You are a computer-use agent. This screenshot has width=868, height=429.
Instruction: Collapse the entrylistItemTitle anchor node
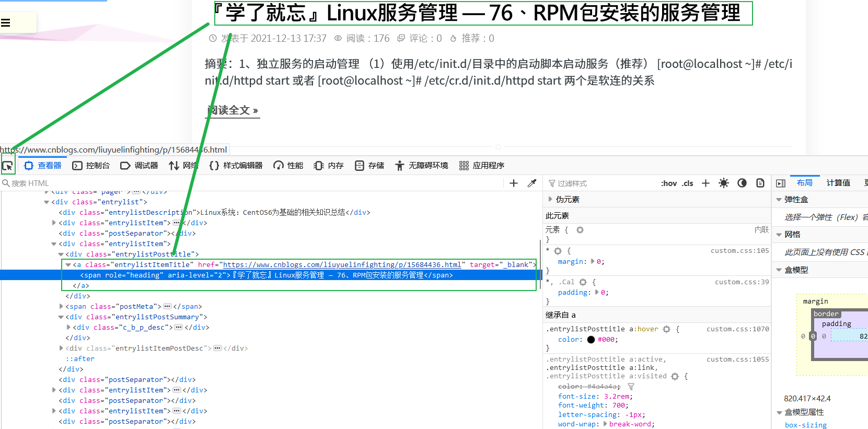tap(68, 265)
